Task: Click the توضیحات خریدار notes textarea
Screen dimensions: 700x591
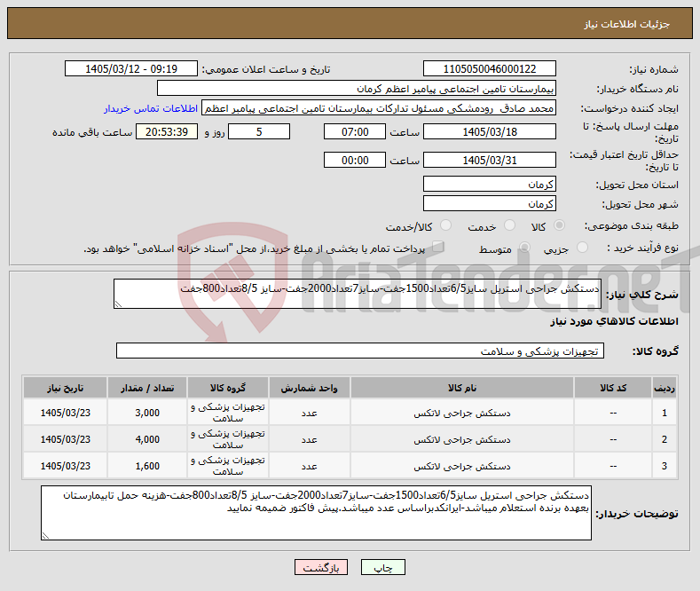Action: click(316, 513)
